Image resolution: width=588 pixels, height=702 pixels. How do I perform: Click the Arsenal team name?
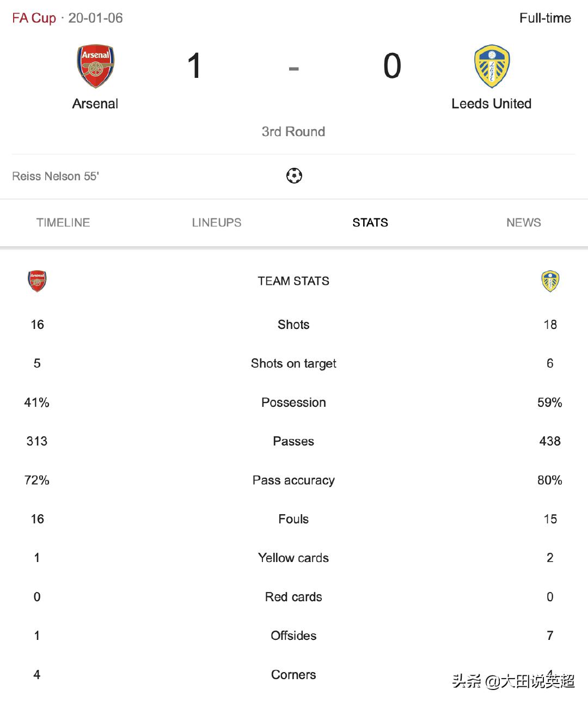95,103
